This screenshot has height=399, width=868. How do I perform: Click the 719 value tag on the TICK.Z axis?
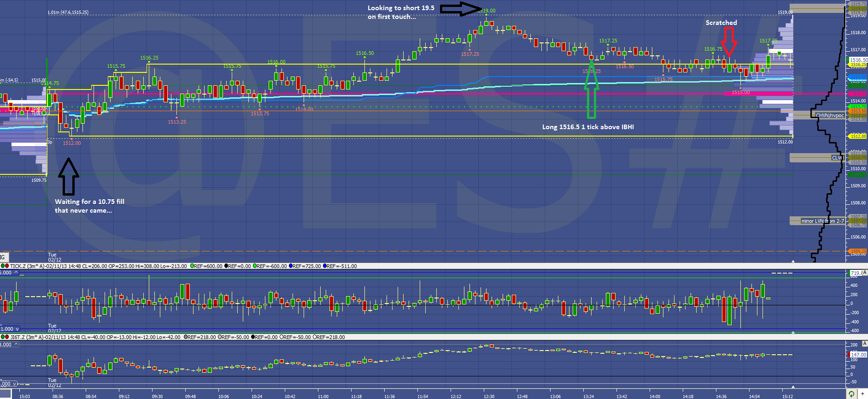coord(855,273)
